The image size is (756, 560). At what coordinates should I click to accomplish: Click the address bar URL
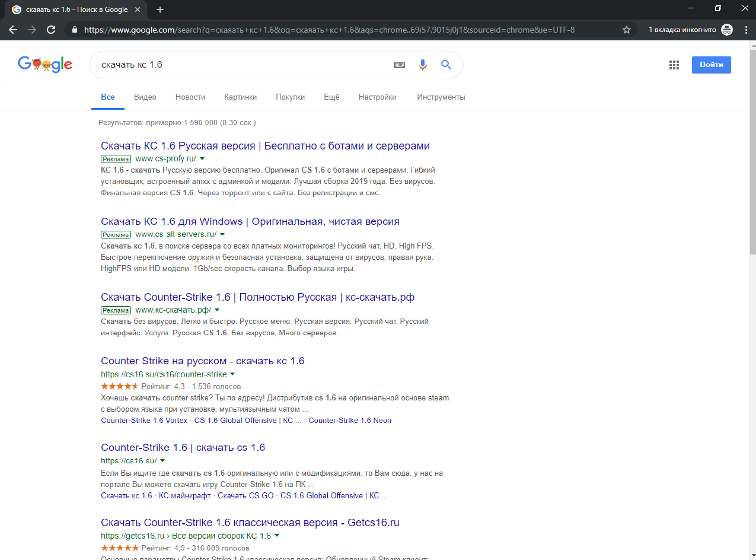(329, 30)
